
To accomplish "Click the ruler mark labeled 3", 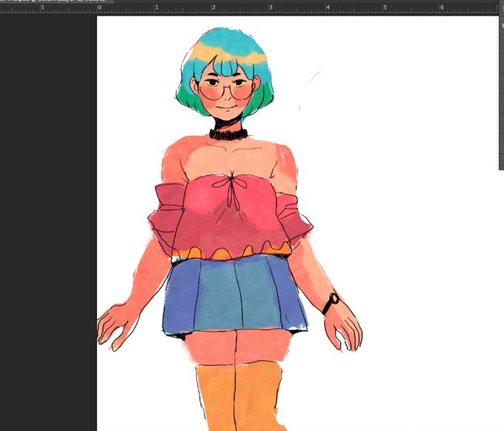I will (x=271, y=7).
